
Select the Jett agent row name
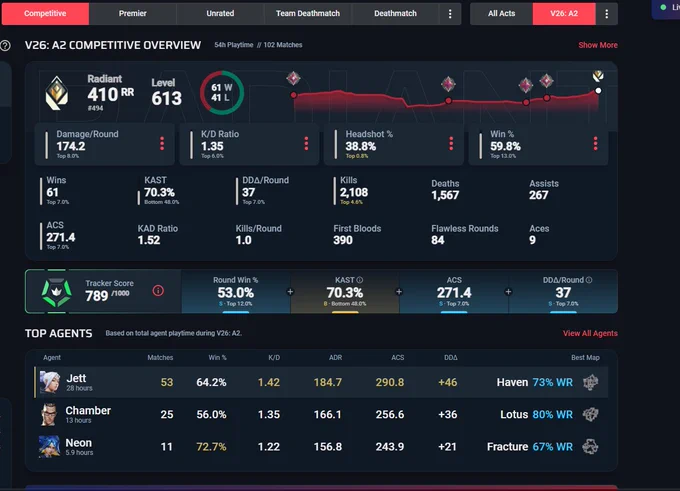[x=76, y=378]
